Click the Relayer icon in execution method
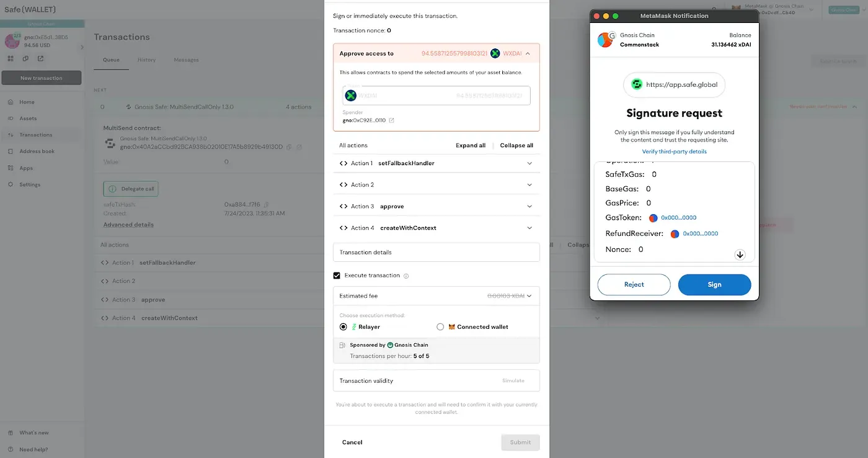Viewport: 868px width, 458px height. point(355,326)
